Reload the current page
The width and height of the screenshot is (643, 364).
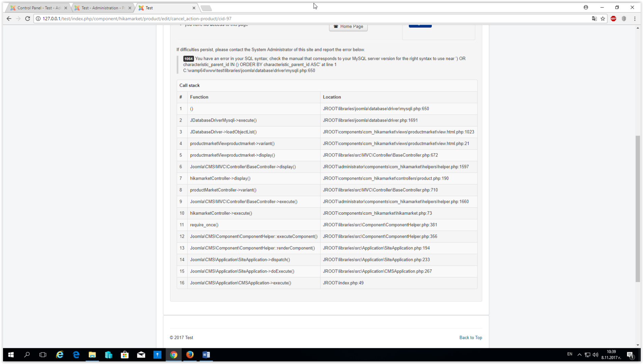pos(28,19)
